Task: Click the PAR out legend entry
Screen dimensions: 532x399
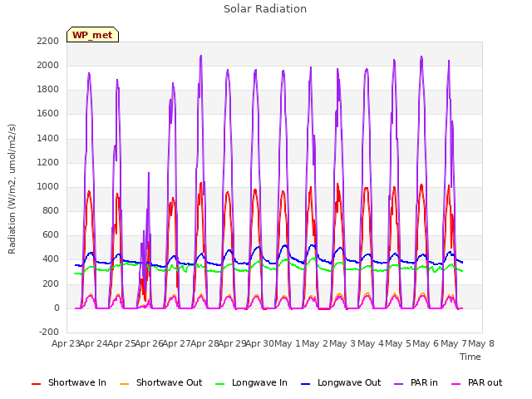Action: 476,382
